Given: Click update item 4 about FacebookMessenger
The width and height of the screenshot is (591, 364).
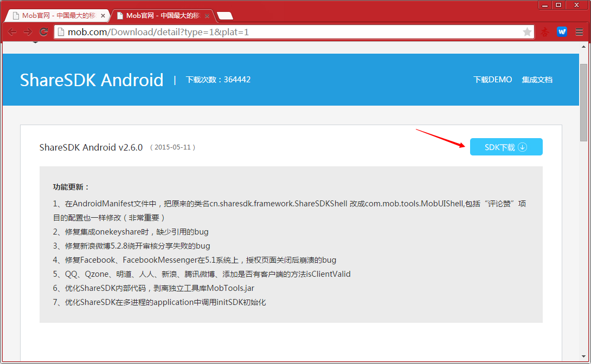Looking at the screenshot, I should coord(195,260).
